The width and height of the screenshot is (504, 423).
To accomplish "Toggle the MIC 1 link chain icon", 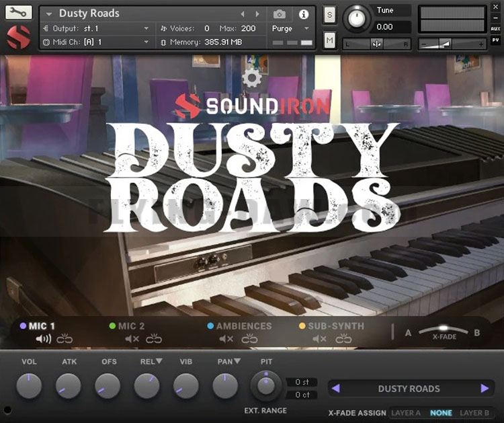I will click(65, 339).
